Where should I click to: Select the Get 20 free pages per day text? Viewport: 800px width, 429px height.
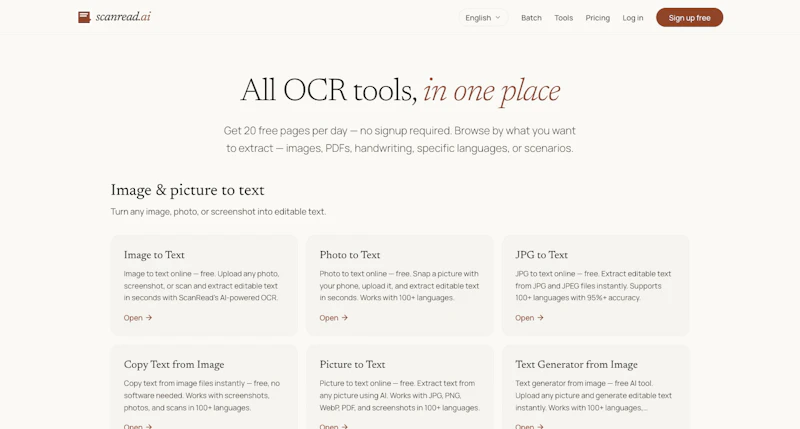tap(400, 139)
